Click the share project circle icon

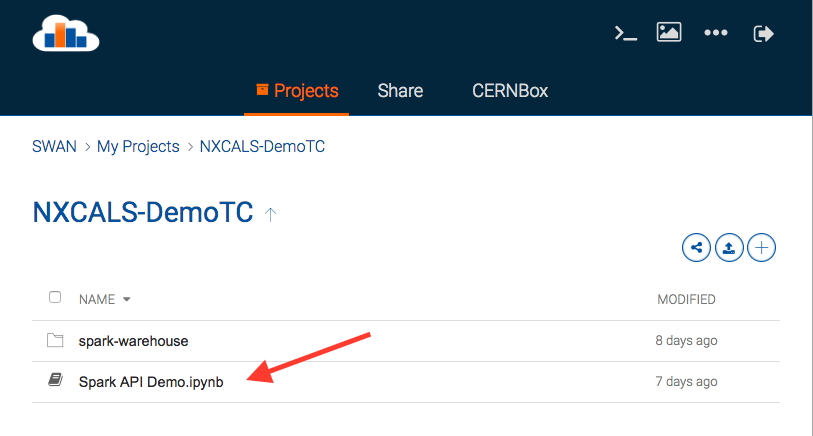pos(696,247)
